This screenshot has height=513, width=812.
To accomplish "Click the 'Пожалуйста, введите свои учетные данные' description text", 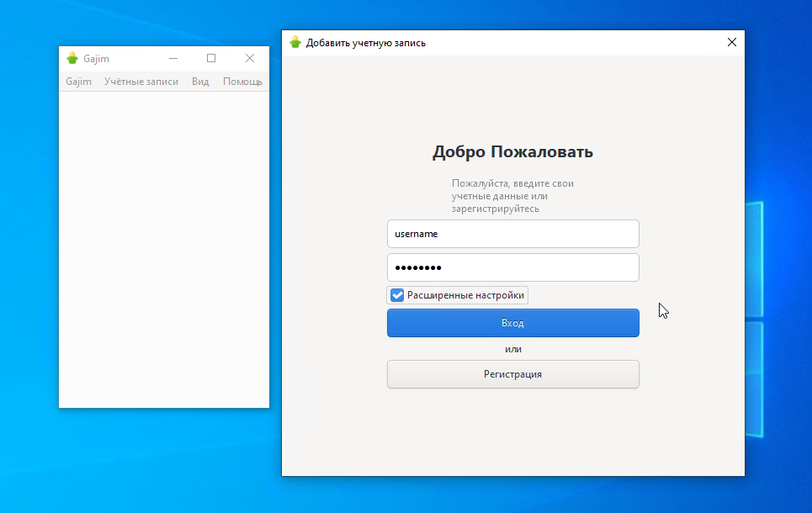I will (512, 196).
